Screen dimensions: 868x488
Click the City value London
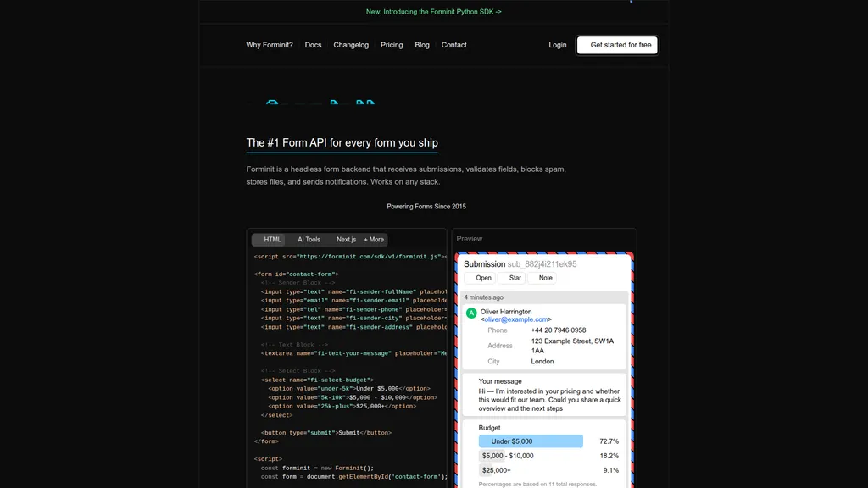click(542, 361)
